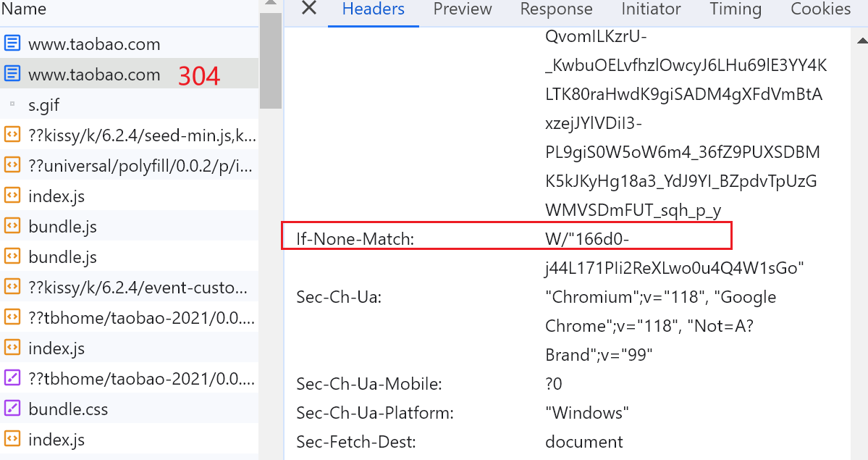Click stylesheet icon for purple tbhome/taobao-2021 request

click(12, 378)
